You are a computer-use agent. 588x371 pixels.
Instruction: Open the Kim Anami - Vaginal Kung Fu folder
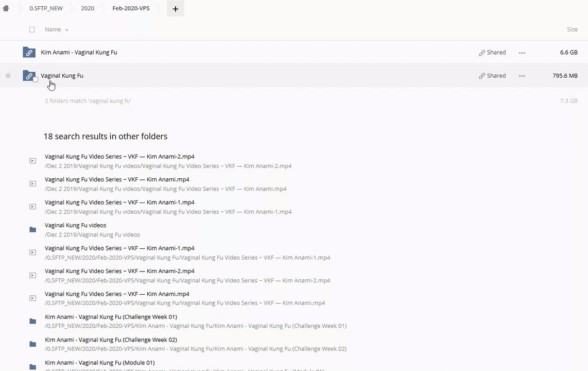pyautogui.click(x=79, y=53)
